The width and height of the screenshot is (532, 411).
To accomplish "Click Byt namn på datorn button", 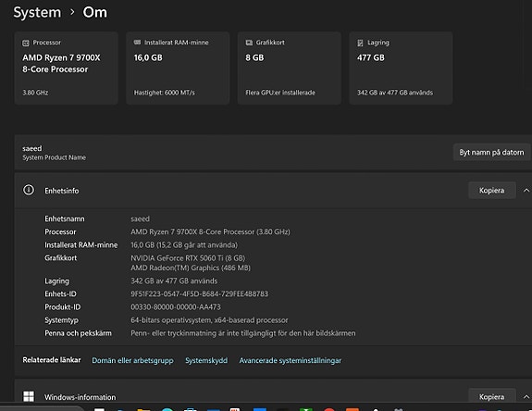I will pos(491,153).
